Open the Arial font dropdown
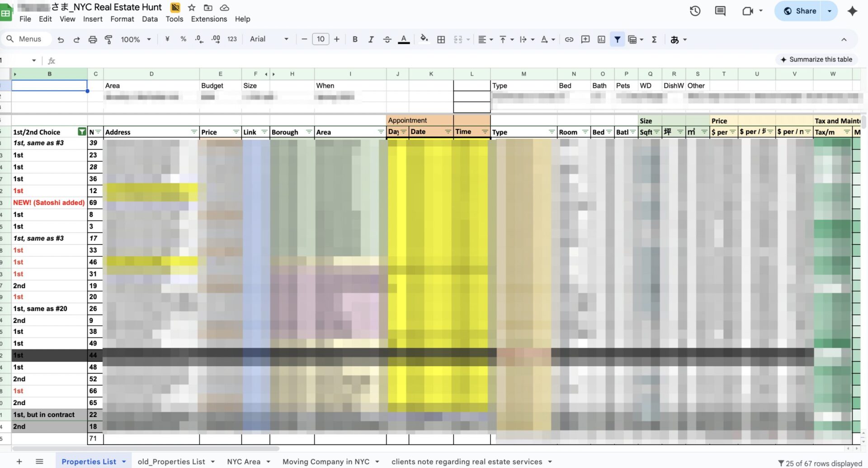Viewport: 868px width, 468px height. pos(269,39)
